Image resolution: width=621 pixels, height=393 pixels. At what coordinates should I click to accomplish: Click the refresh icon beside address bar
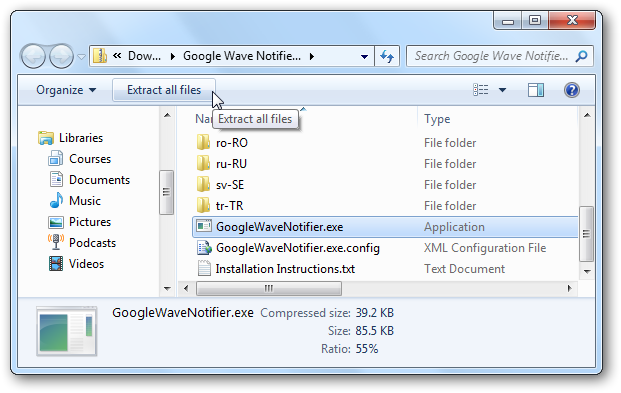coord(387,56)
